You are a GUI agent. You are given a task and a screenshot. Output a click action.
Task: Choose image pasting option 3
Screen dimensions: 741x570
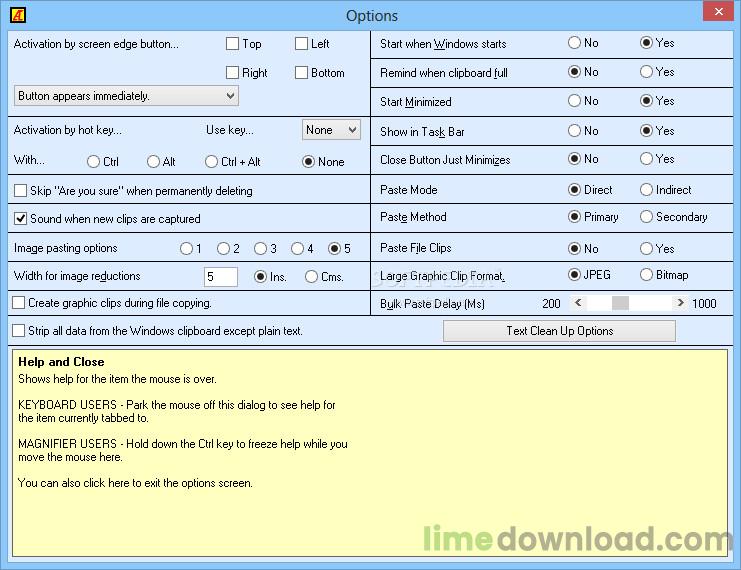[260, 249]
